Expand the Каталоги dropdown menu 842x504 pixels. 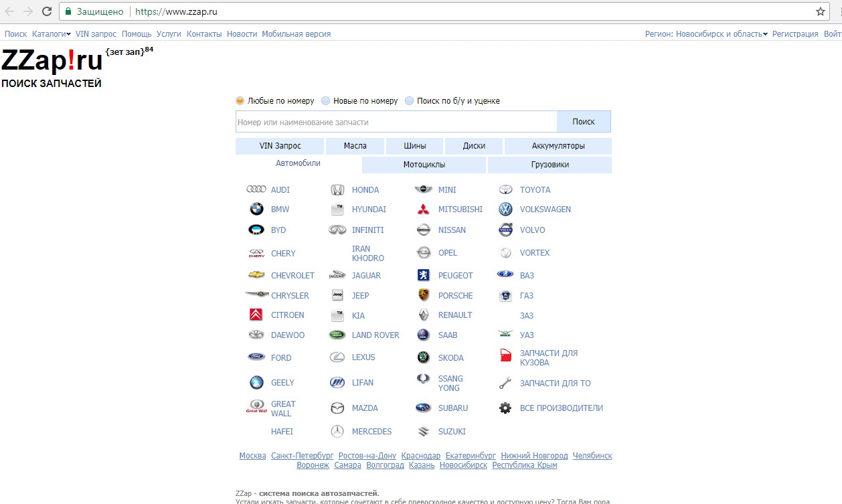pyautogui.click(x=52, y=33)
